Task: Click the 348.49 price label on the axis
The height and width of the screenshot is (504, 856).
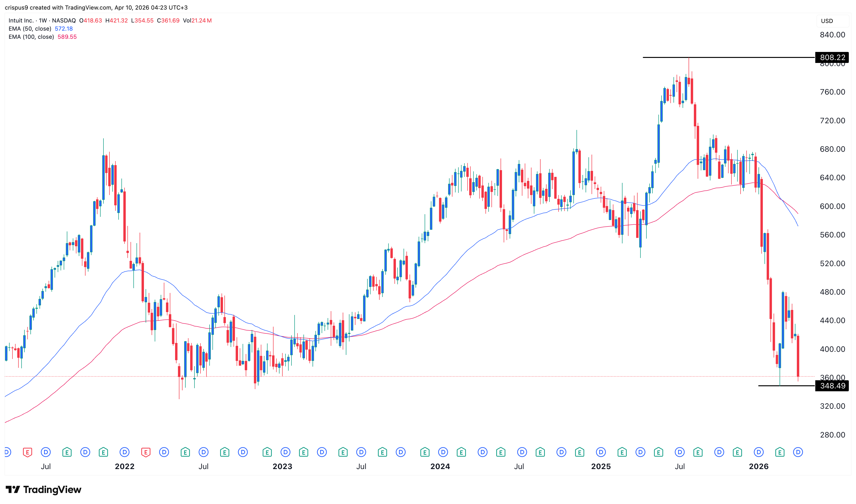Action: 832,386
